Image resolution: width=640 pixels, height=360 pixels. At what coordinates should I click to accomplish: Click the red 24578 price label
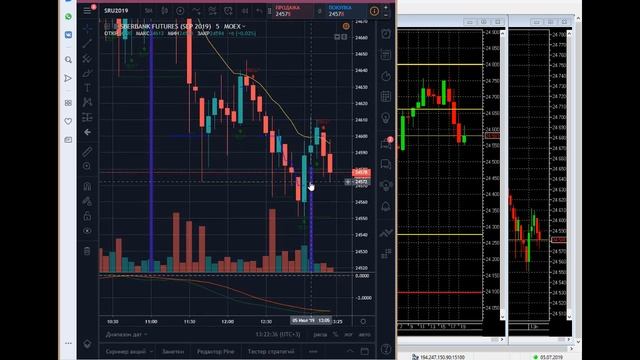tap(361, 172)
